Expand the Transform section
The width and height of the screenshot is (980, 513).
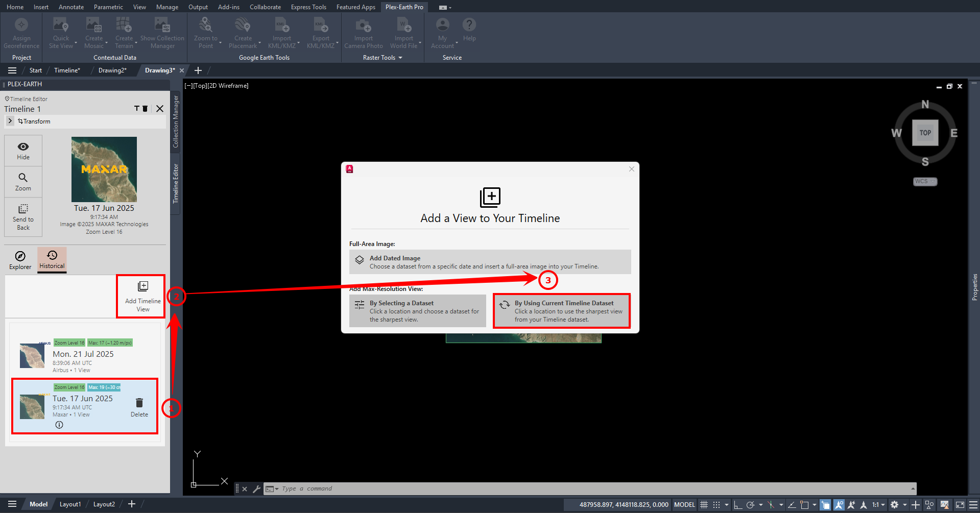point(10,121)
